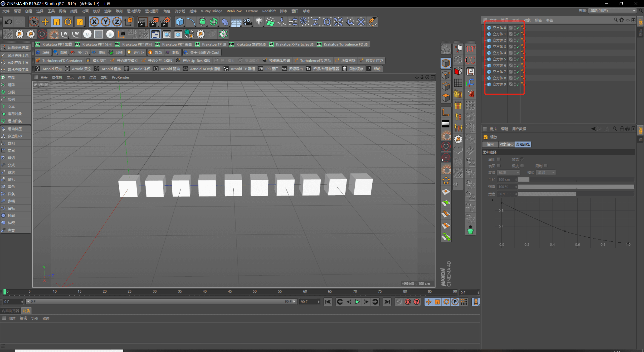Open the Octane menu

pos(252,11)
